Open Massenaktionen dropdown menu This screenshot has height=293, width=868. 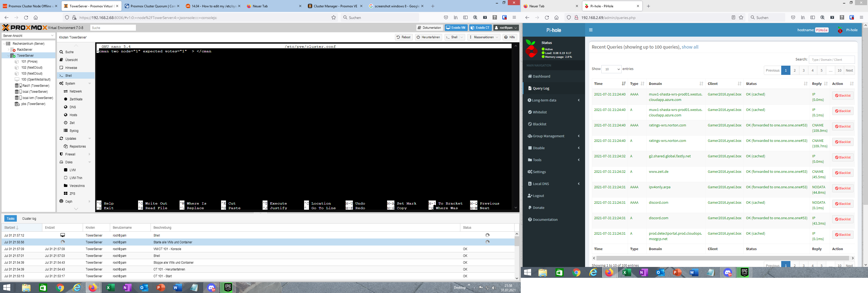(x=484, y=37)
